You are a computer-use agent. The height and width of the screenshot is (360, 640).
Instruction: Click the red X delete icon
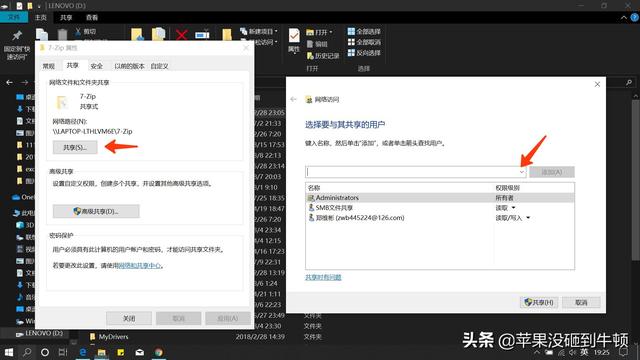tap(182, 35)
